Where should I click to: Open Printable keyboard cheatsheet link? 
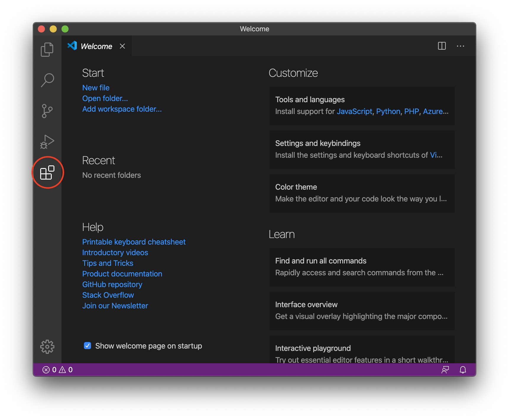pos(134,242)
